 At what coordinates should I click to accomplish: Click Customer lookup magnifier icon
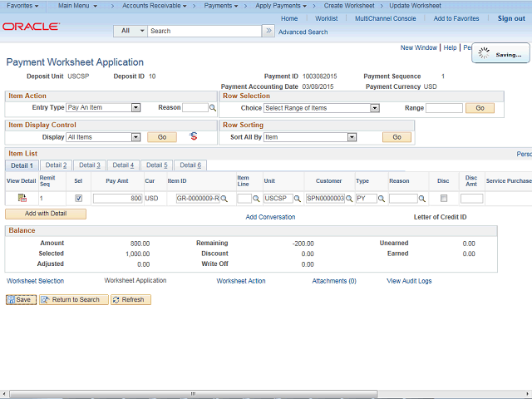tap(349, 199)
